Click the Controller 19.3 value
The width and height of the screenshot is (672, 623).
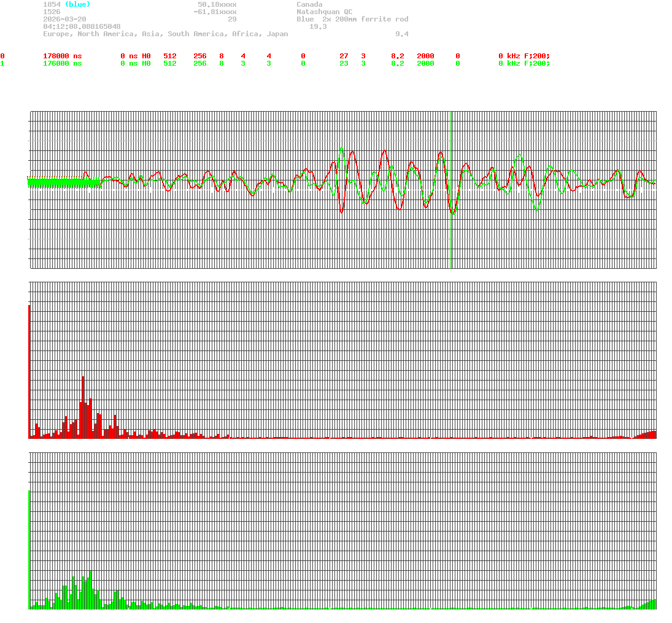(319, 26)
